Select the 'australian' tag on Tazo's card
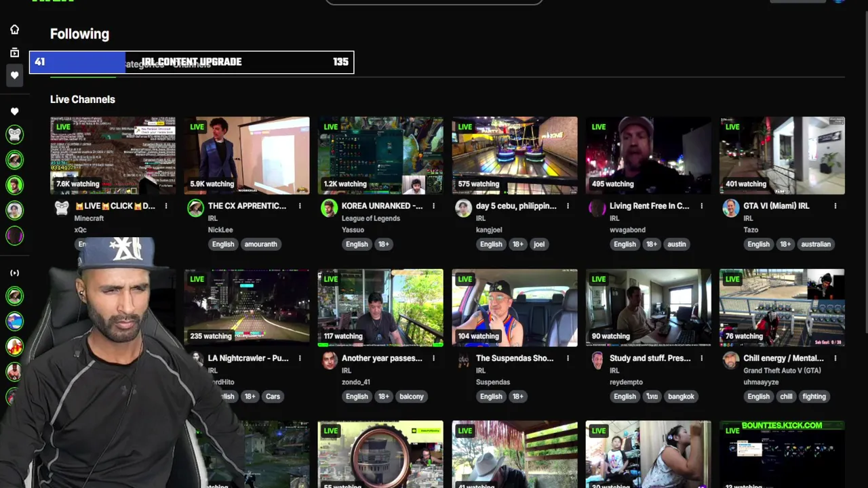 click(815, 244)
